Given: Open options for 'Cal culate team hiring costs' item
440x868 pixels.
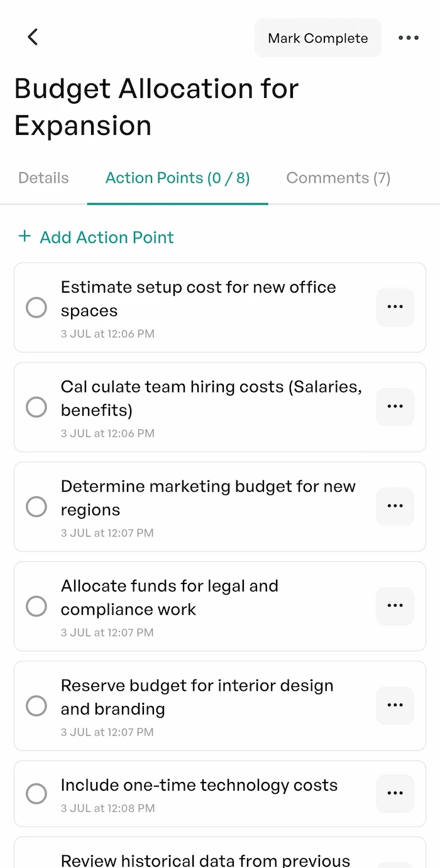Looking at the screenshot, I should 395,406.
